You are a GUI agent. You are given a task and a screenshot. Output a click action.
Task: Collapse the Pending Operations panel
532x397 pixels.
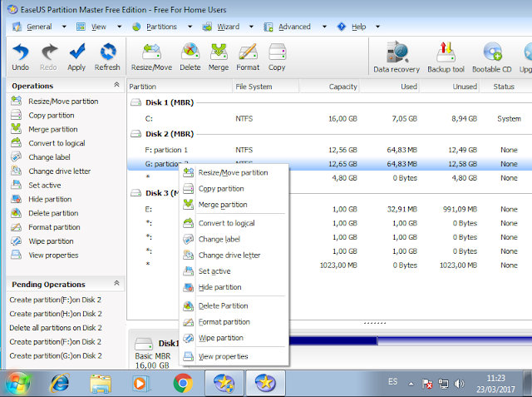[116, 283]
